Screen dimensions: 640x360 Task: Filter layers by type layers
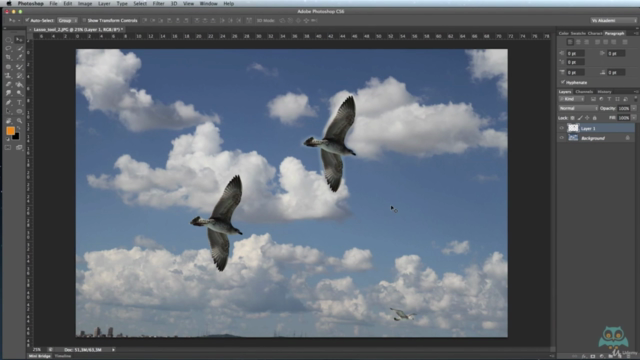tap(609, 99)
